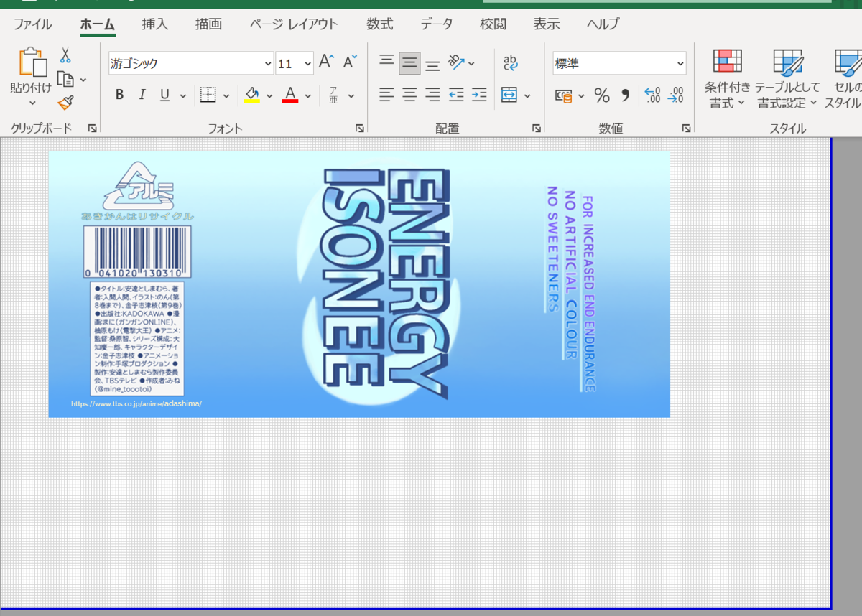Click Merge and Center icon
The width and height of the screenshot is (862, 616).
pyautogui.click(x=509, y=95)
